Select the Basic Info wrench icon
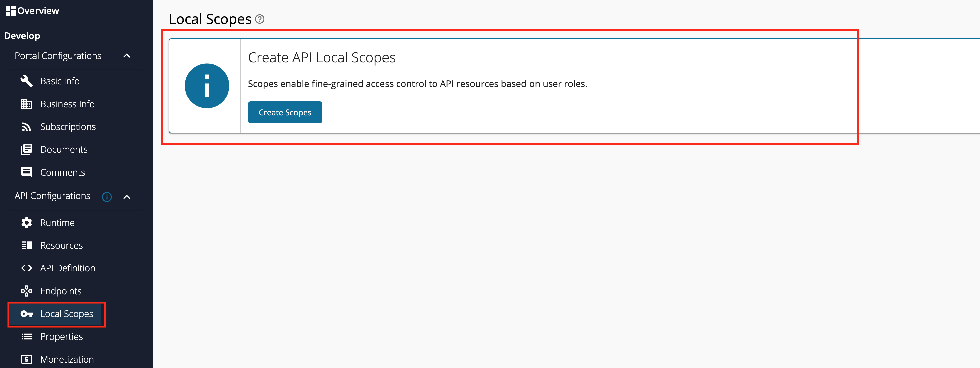This screenshot has height=368, width=980. point(27,81)
